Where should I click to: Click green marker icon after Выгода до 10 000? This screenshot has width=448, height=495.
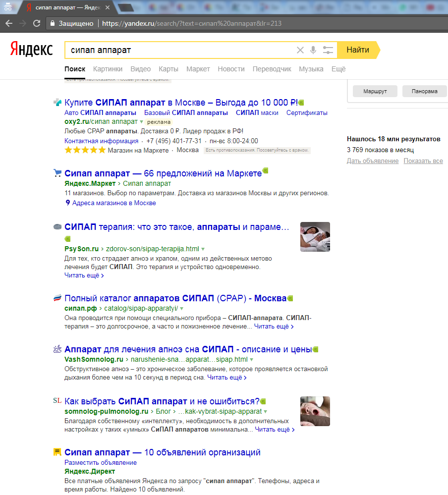click(301, 102)
